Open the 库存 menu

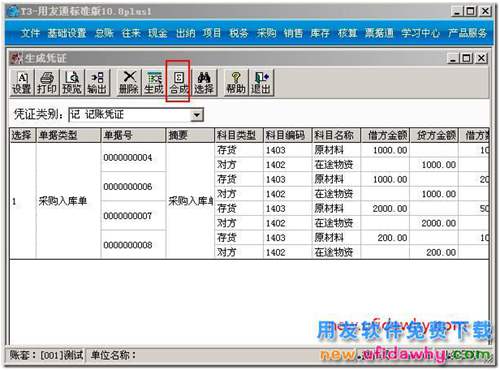tap(320, 33)
